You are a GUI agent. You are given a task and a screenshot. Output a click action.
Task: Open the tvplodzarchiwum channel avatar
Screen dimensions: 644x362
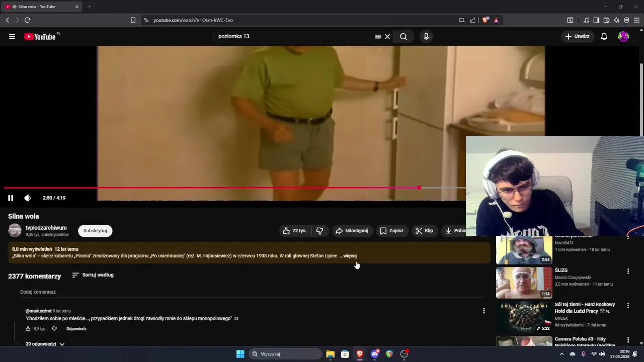[x=15, y=231]
